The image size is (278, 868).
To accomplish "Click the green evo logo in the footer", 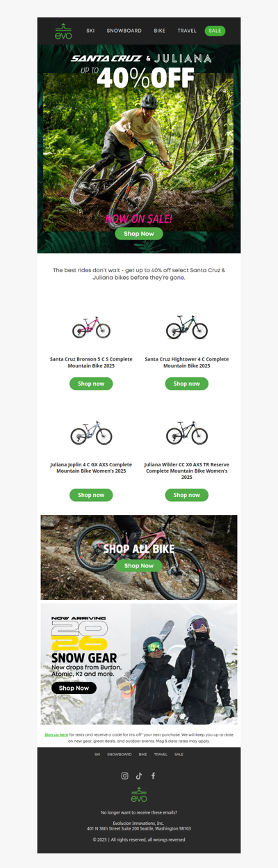I will pos(139,794).
